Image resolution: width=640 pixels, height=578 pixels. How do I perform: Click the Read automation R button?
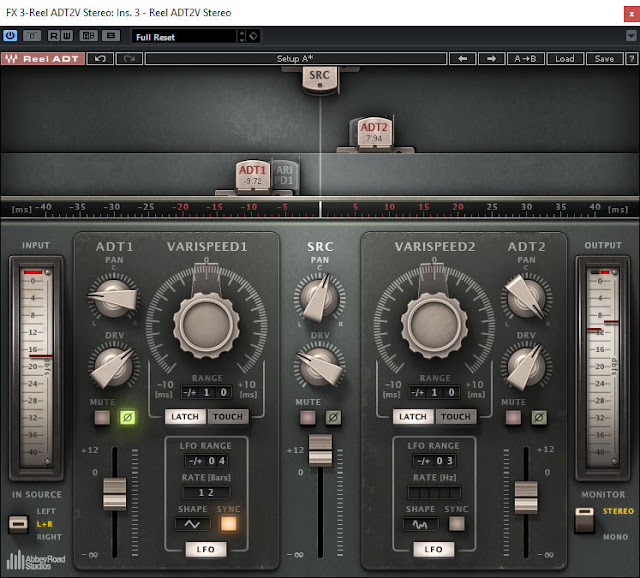[53, 36]
